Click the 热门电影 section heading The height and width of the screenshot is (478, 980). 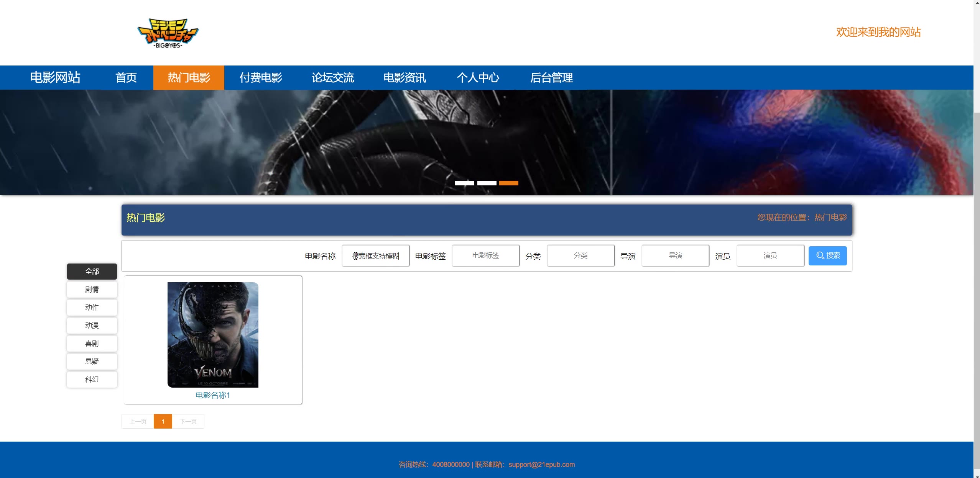146,218
